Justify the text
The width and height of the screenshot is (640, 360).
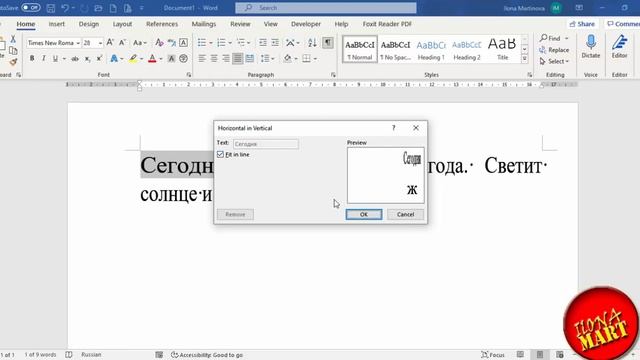238,59
